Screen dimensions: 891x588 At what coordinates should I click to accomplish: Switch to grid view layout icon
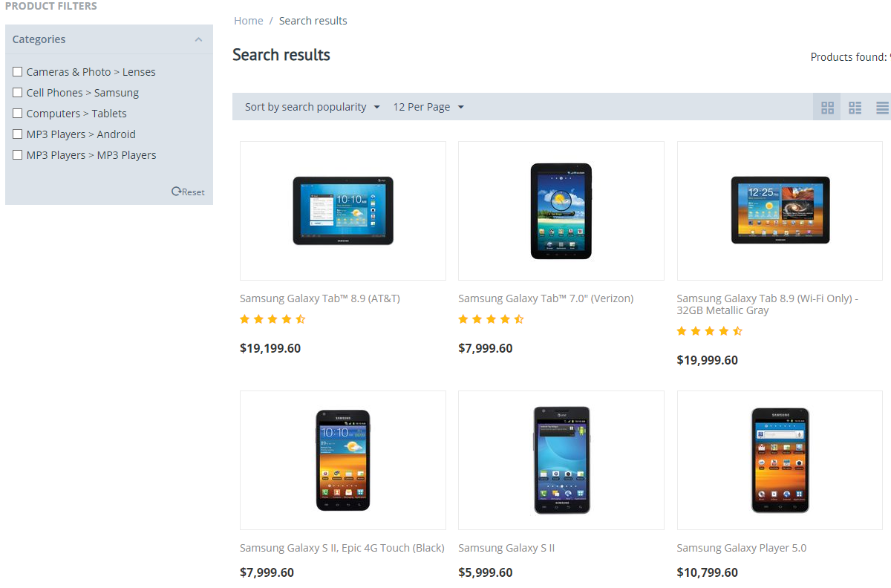tap(828, 108)
